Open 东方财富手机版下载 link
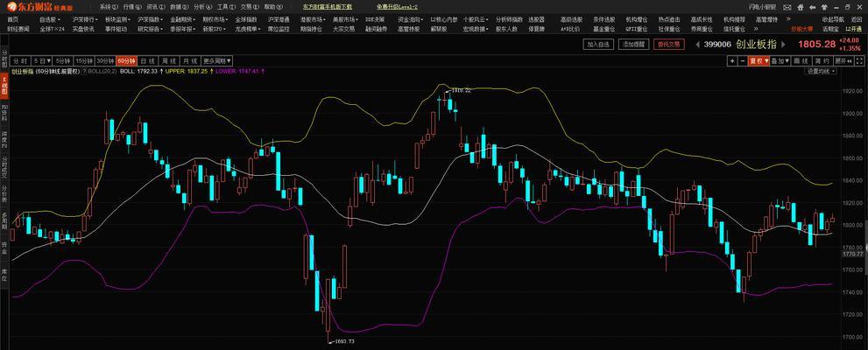Image resolution: width=868 pixels, height=350 pixels. pyautogui.click(x=328, y=7)
